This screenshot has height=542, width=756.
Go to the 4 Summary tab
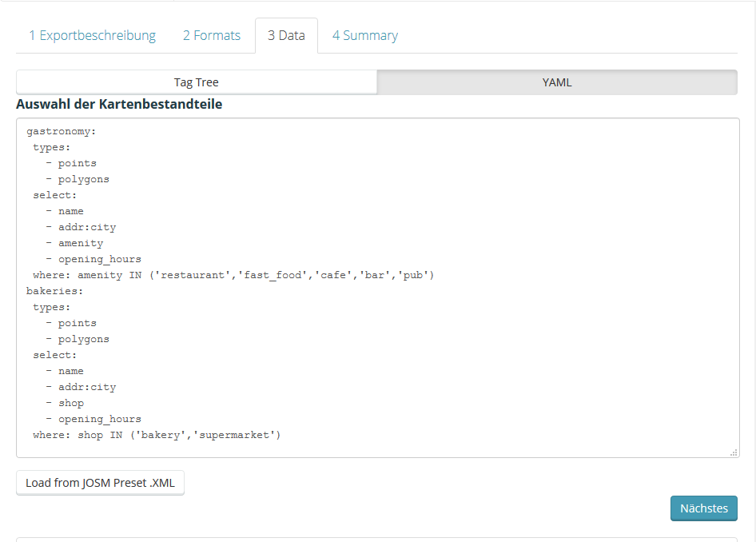tap(364, 35)
